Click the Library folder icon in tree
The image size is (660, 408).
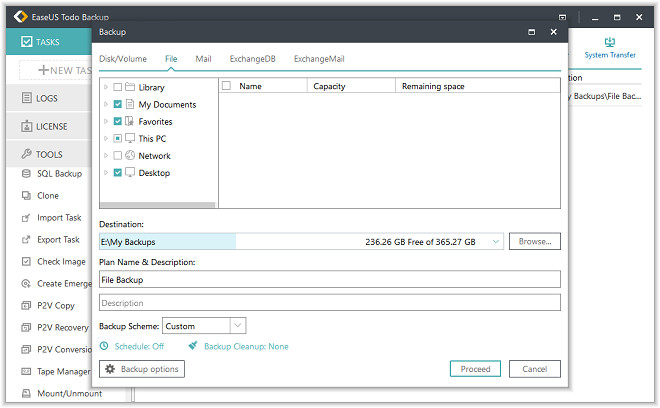click(130, 87)
